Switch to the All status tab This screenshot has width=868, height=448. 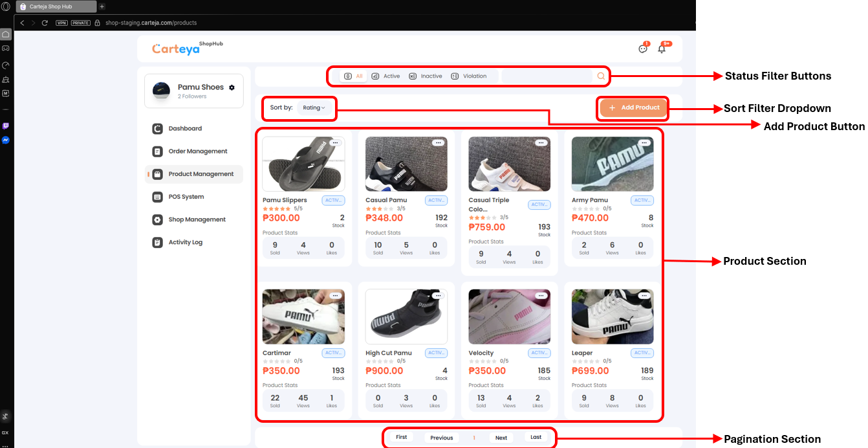tap(355, 76)
